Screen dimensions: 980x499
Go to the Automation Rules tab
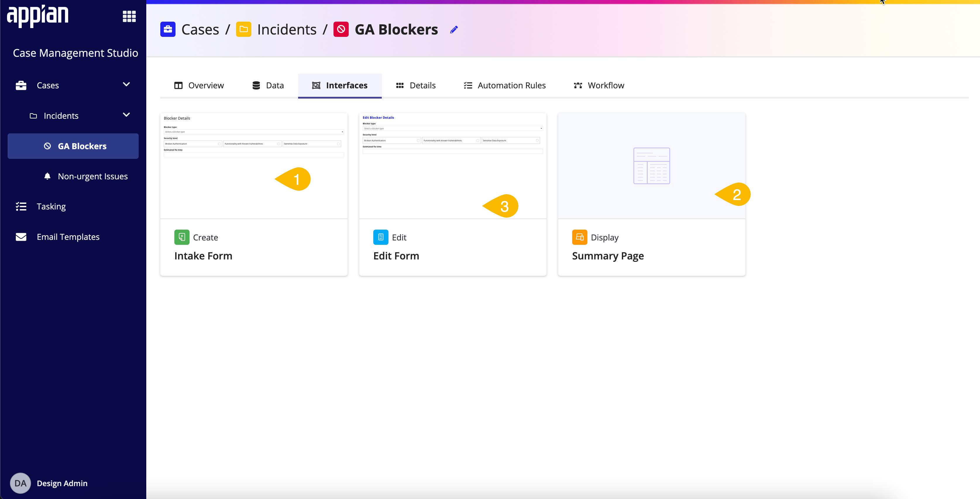coord(504,85)
